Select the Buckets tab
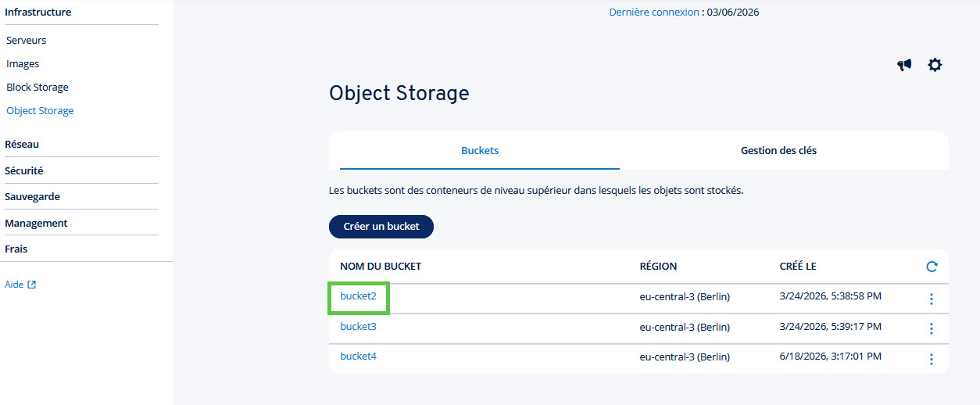This screenshot has width=980, height=405. [480, 150]
